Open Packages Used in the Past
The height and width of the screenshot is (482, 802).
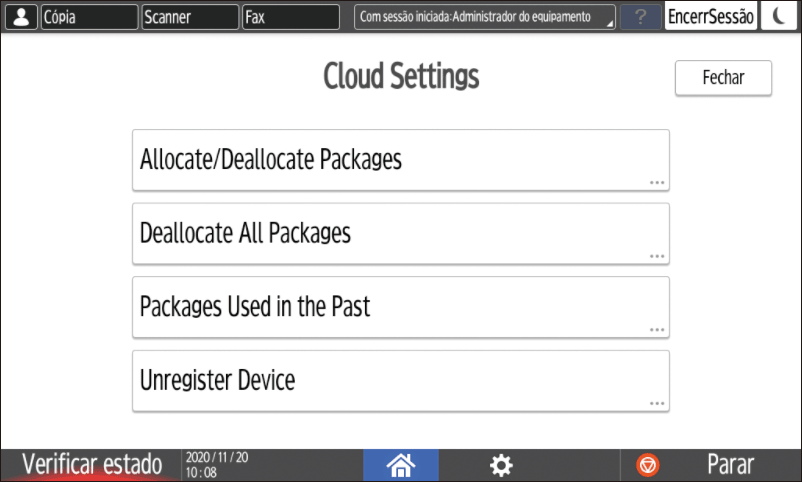coord(400,307)
